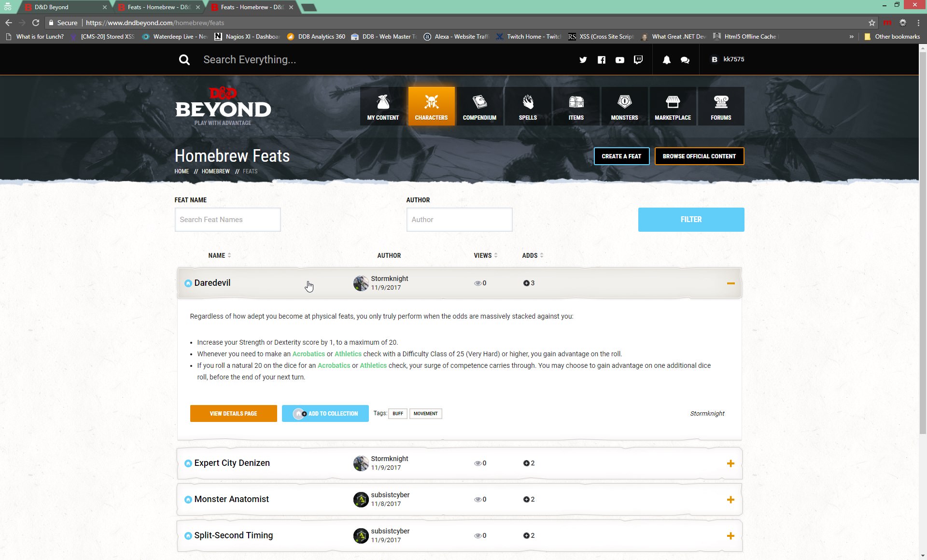Open the Forums menu

tap(721, 106)
